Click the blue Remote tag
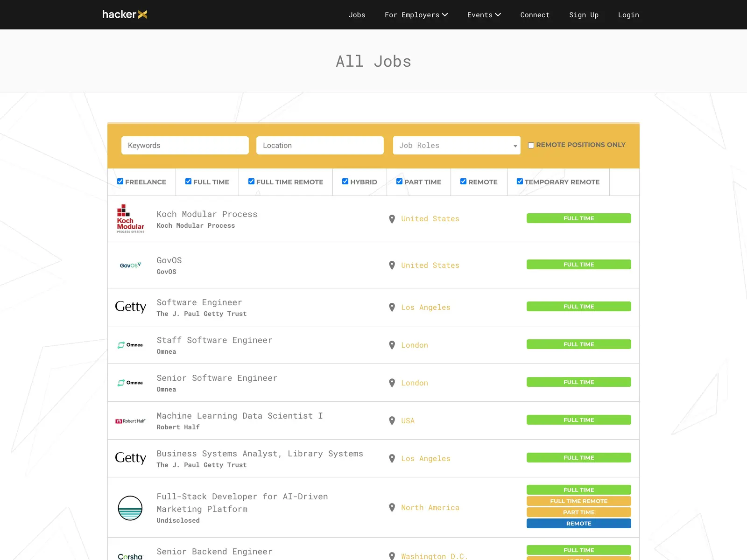This screenshot has height=560, width=747. click(579, 524)
